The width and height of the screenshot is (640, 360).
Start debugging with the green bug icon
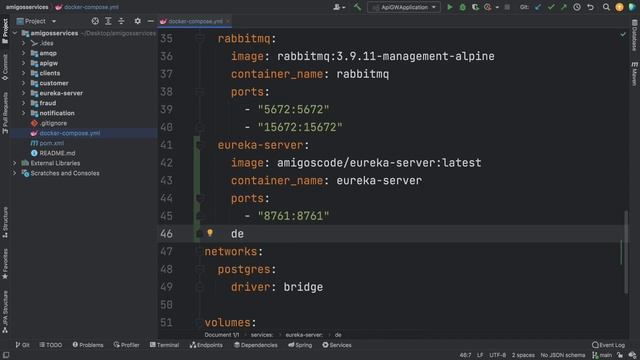462,7
